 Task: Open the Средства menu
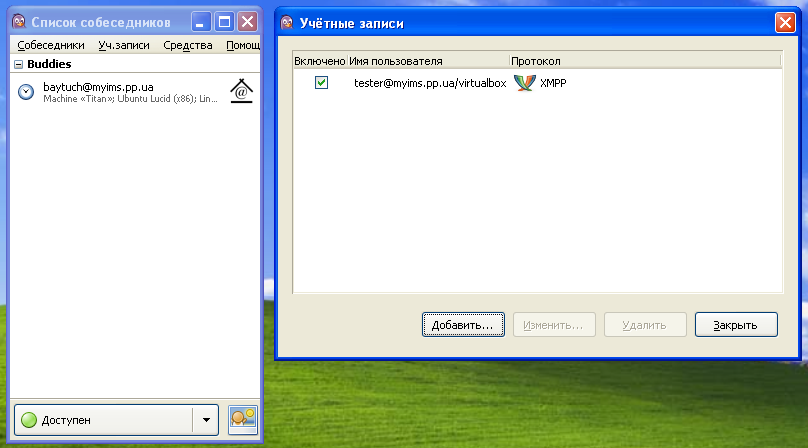click(188, 45)
